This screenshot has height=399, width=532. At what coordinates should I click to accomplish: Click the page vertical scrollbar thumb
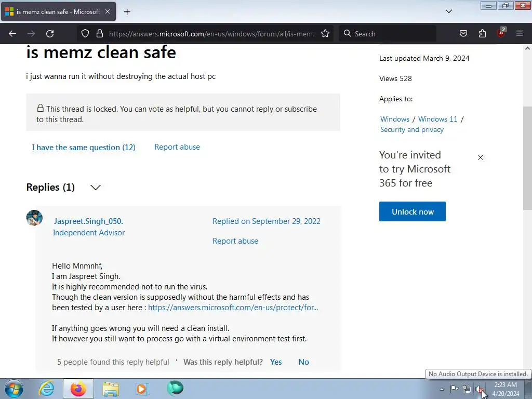tap(527, 158)
